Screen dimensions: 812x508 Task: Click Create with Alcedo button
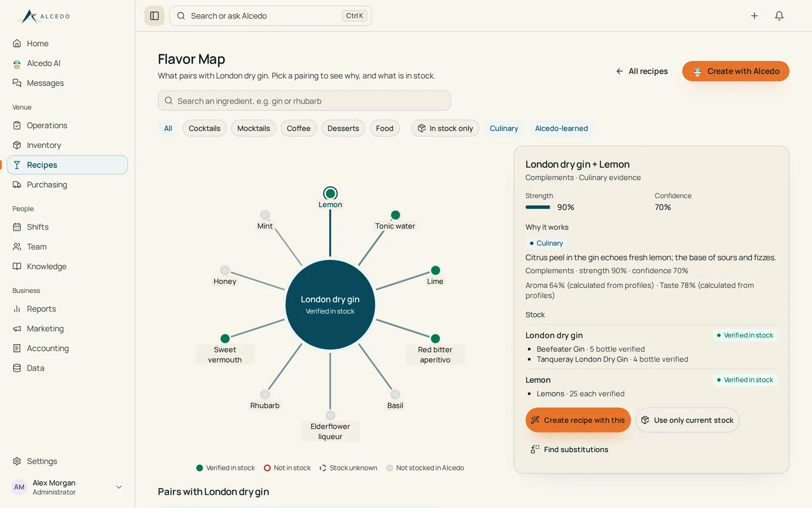pyautogui.click(x=735, y=71)
